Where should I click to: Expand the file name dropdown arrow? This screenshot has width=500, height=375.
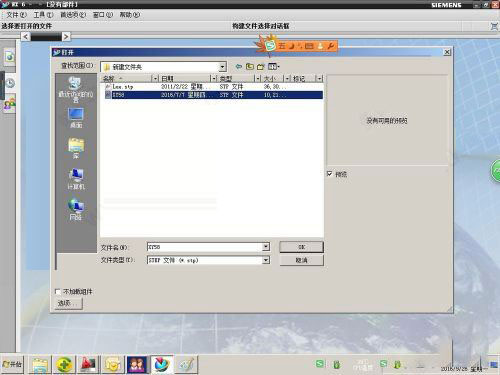[x=266, y=247]
